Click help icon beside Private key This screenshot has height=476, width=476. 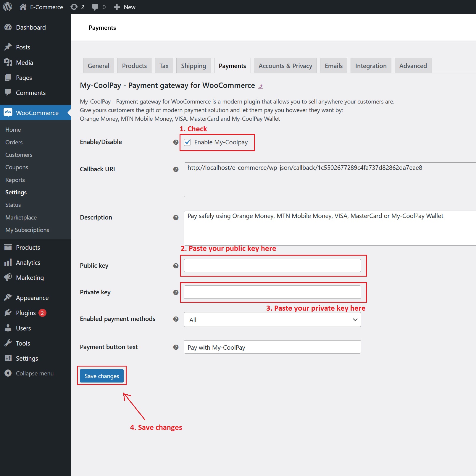click(176, 292)
